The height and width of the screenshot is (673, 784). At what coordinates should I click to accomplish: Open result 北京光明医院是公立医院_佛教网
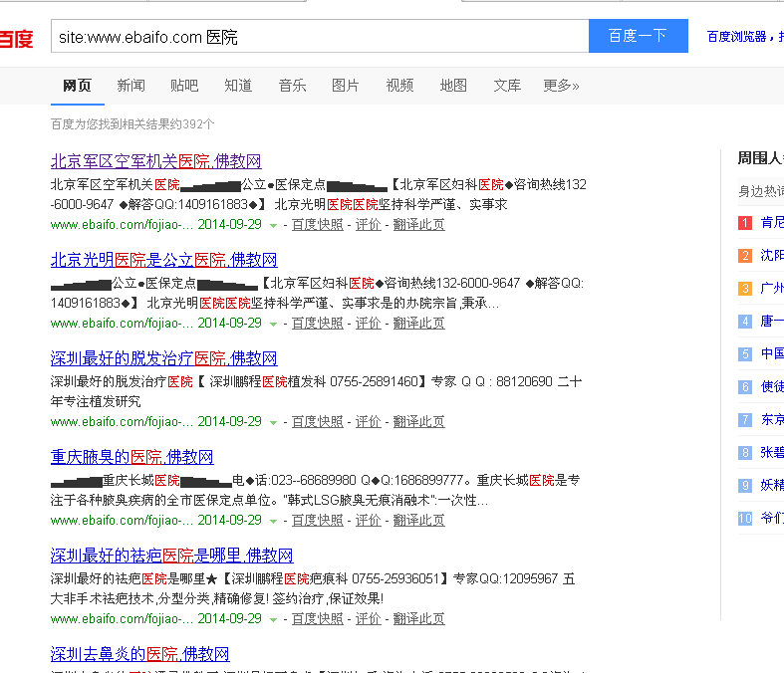[x=164, y=260]
